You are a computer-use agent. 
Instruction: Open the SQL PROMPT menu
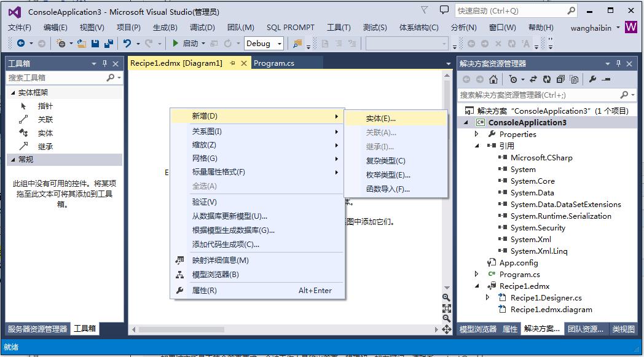tap(291, 28)
